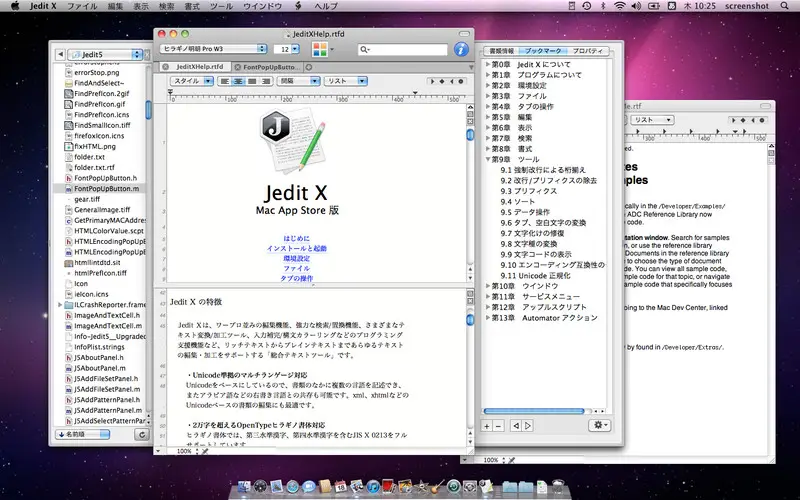The height and width of the screenshot is (500, 800).
Task: Select left text alignment
Action: (x=224, y=81)
